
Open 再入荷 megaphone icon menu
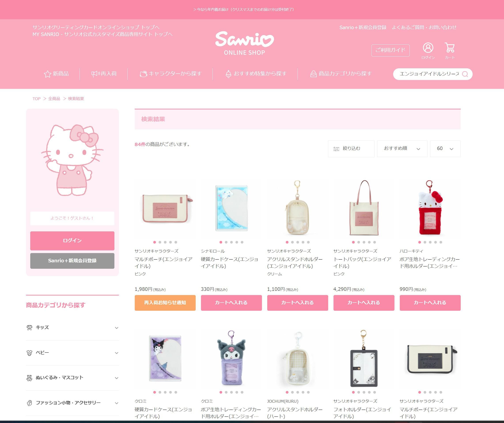pos(95,74)
